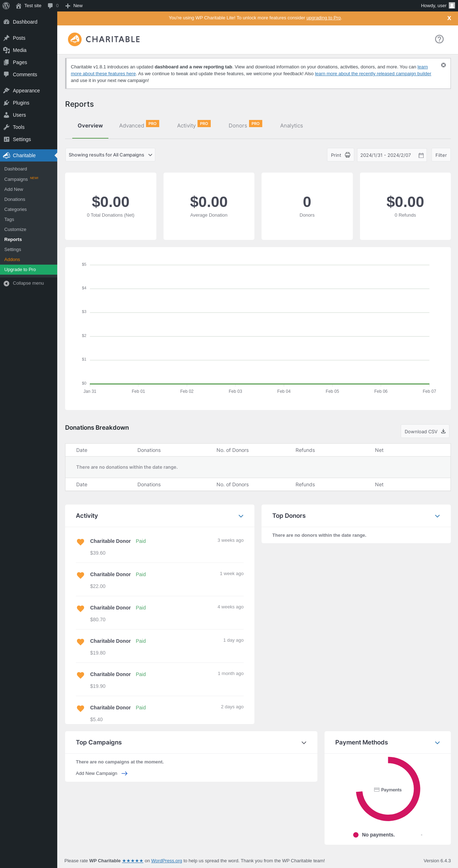The width and height of the screenshot is (458, 868).
Task: Open WordPress Settings in main sidebar
Action: click(x=29, y=139)
